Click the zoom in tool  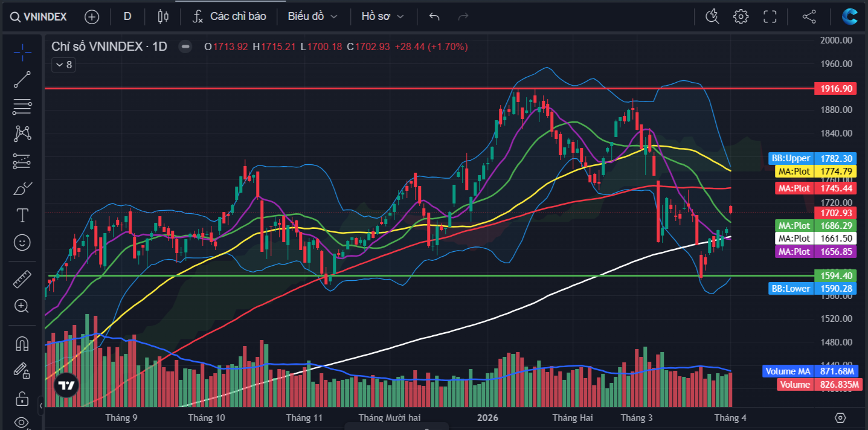(22, 306)
